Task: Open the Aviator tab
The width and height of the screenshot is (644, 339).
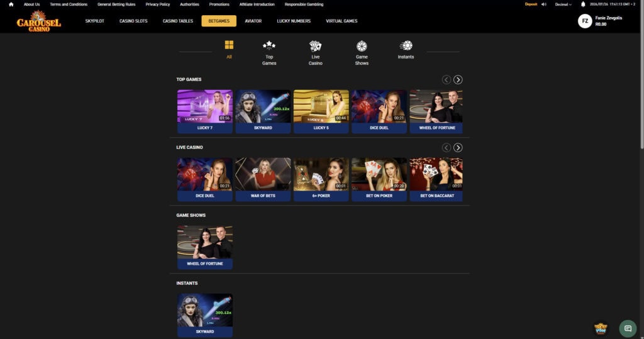Action: point(253,21)
